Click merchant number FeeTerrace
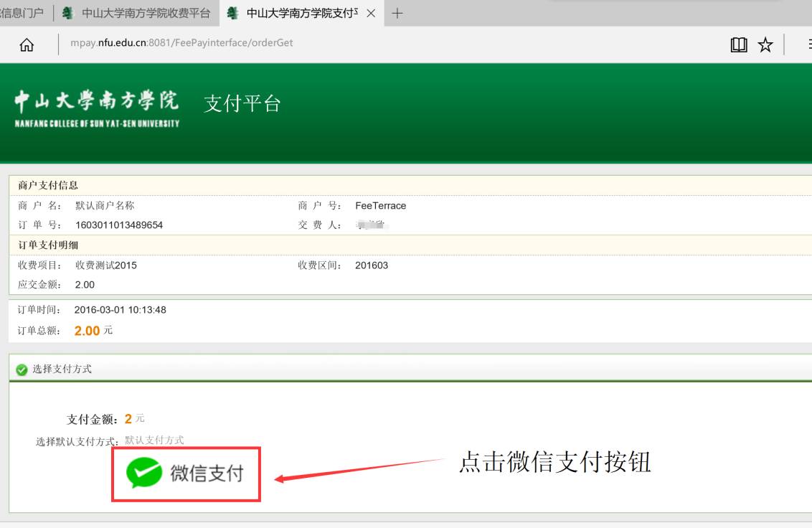This screenshot has height=528, width=812. point(381,206)
